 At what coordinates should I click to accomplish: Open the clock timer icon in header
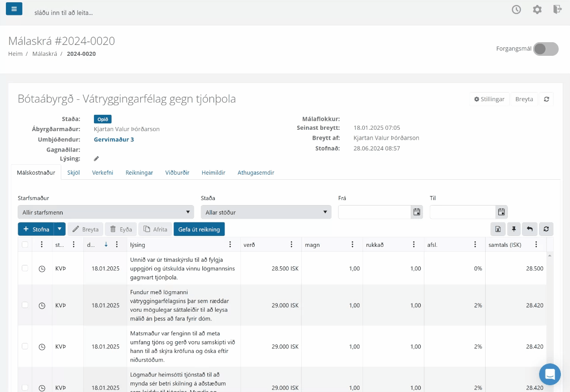click(x=516, y=10)
